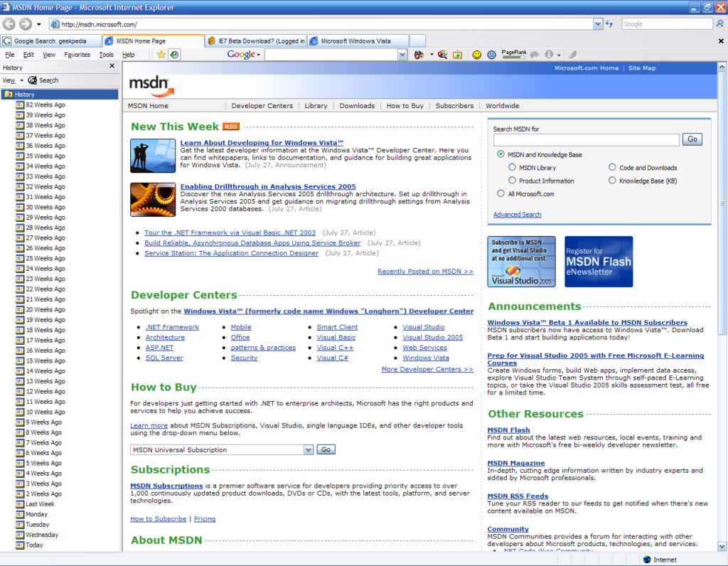This screenshot has height=566, width=728.
Task: Click the Google toolbar Search Web magnifier icon
Action: (442, 55)
